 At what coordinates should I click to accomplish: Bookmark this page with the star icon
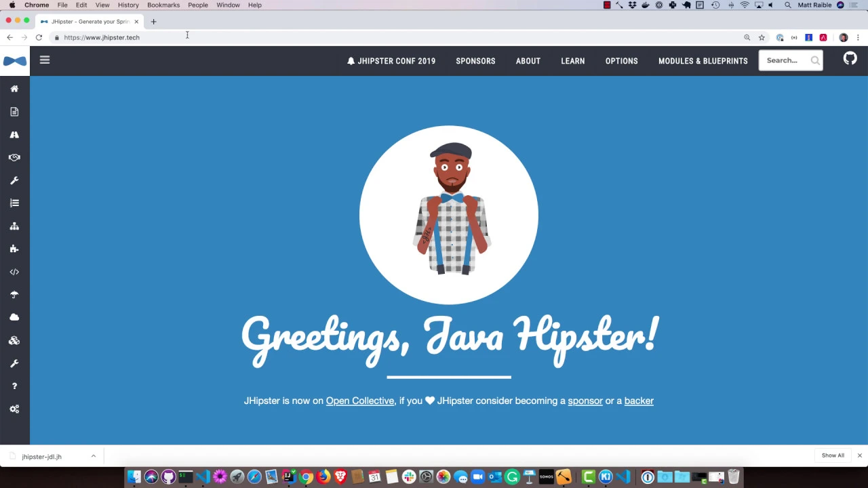point(762,37)
